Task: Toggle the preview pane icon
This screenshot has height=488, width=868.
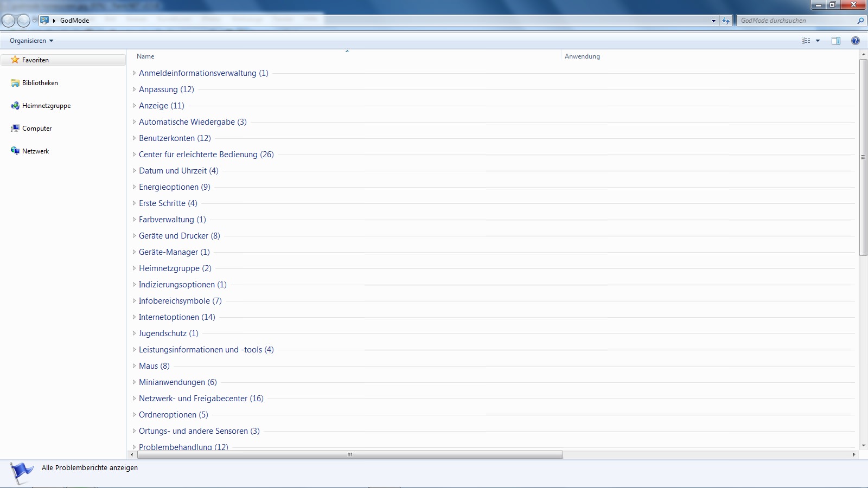Action: tap(836, 41)
